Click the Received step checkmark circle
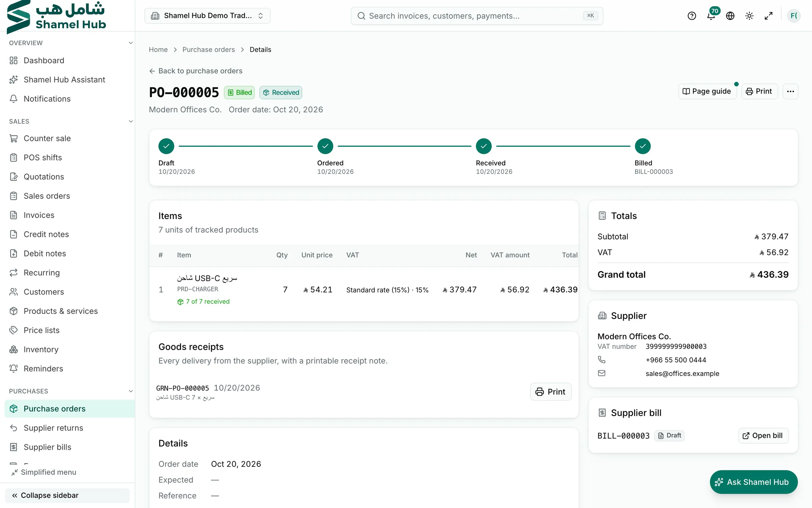Viewport: 812px width, 508px height. pos(484,146)
